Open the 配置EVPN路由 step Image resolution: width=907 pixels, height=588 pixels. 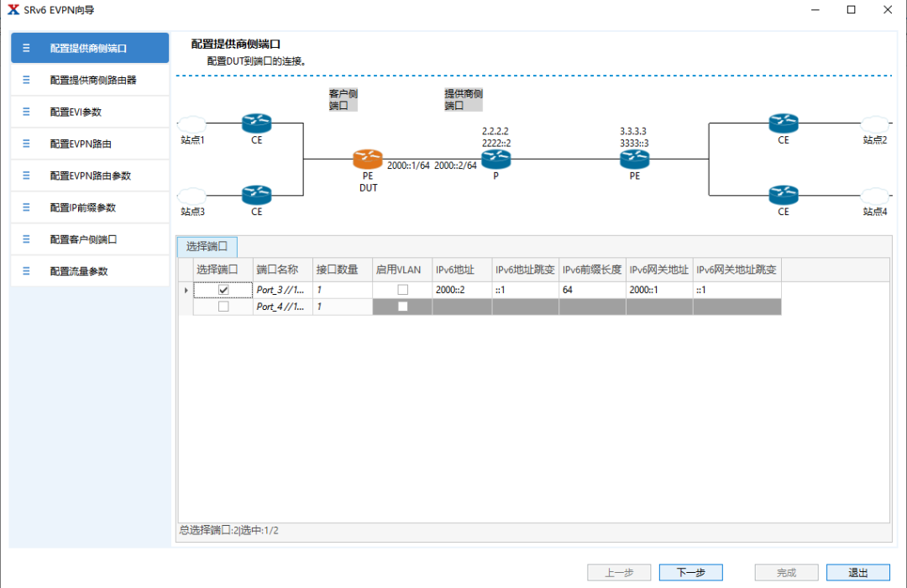coord(90,144)
